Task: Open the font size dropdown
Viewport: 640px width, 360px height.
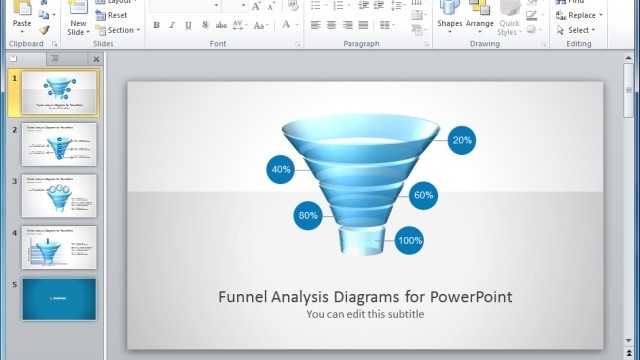Action: coord(243,5)
